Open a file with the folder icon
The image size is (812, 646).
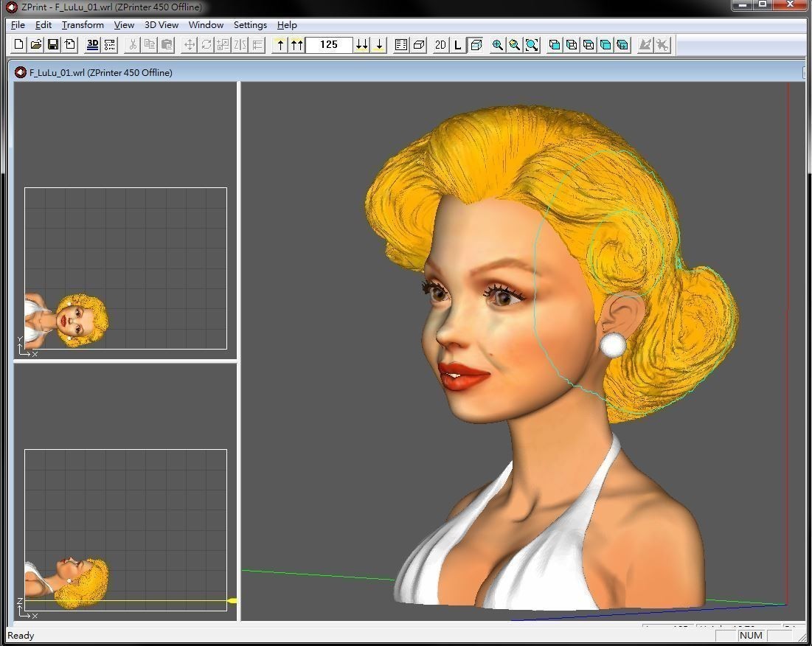(x=35, y=45)
